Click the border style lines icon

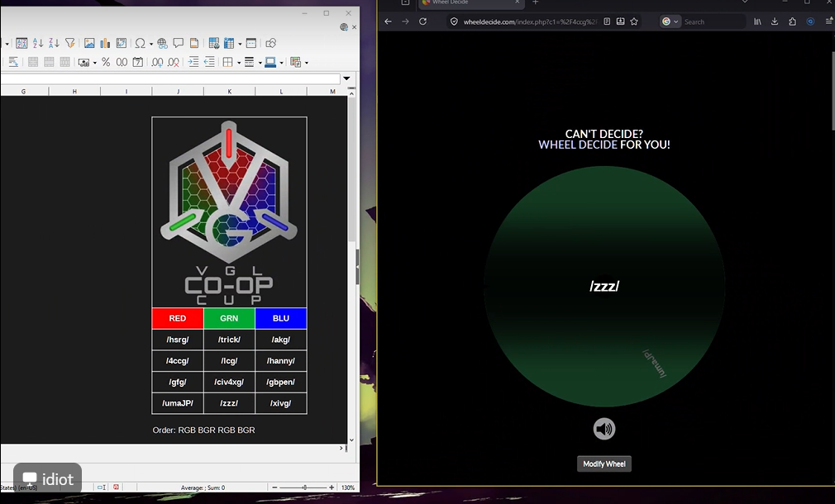tap(249, 62)
